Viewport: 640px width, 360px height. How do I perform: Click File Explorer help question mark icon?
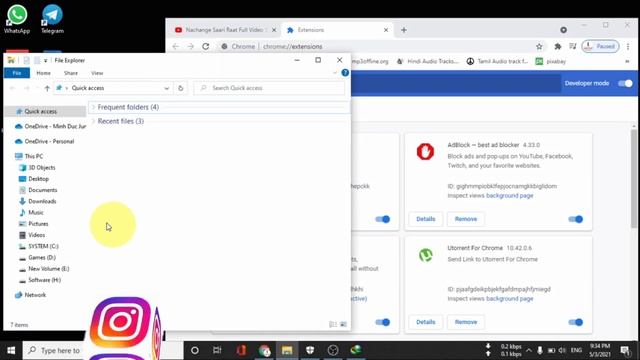pyautogui.click(x=345, y=73)
